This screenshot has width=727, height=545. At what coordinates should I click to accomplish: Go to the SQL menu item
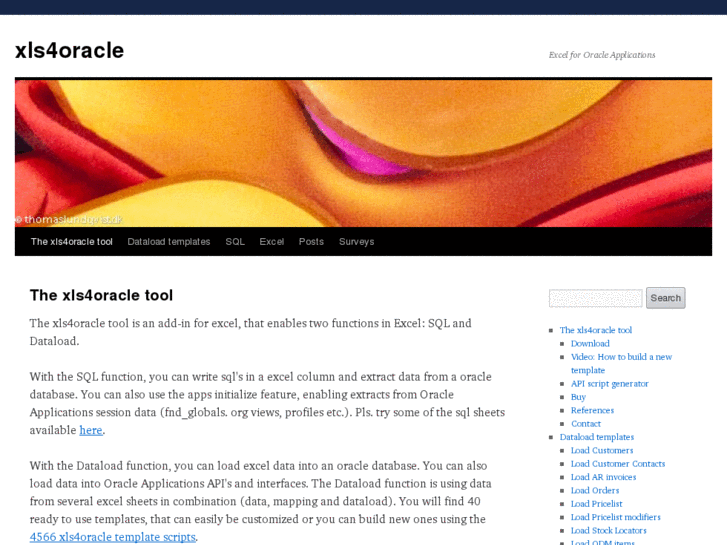coord(235,242)
